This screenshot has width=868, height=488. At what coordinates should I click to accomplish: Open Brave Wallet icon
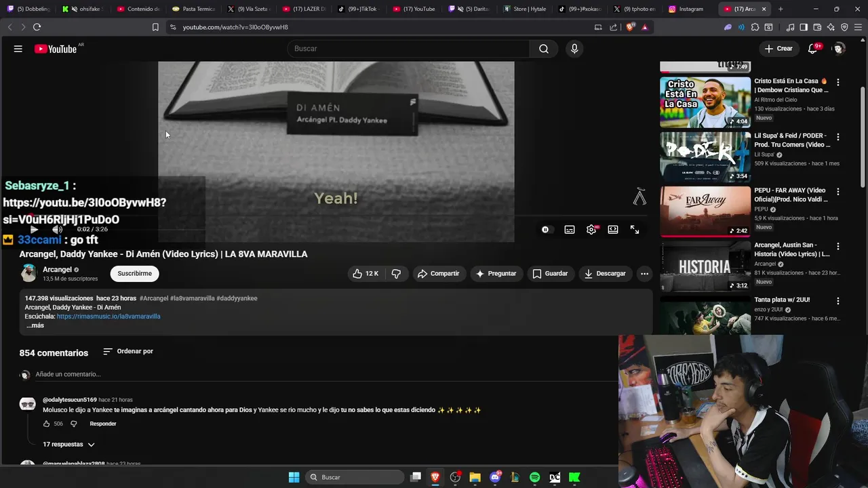pyautogui.click(x=817, y=27)
